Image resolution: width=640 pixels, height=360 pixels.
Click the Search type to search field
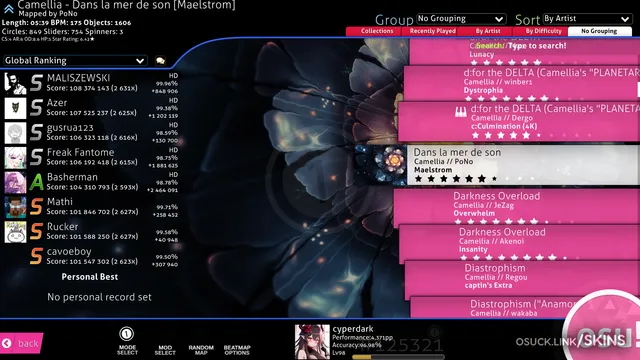coord(521,46)
